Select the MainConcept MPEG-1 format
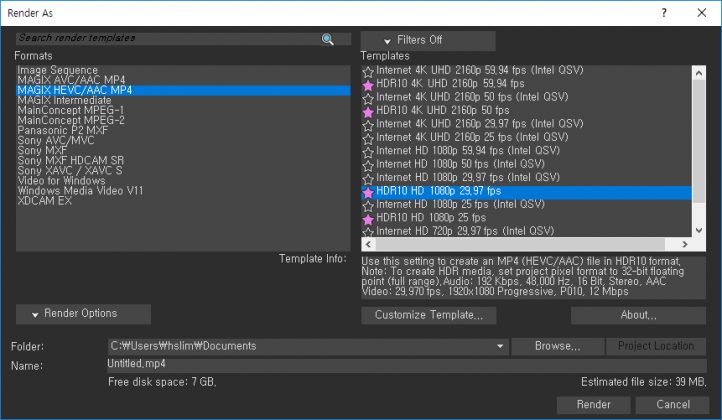This screenshot has width=722, height=420. tap(183, 111)
